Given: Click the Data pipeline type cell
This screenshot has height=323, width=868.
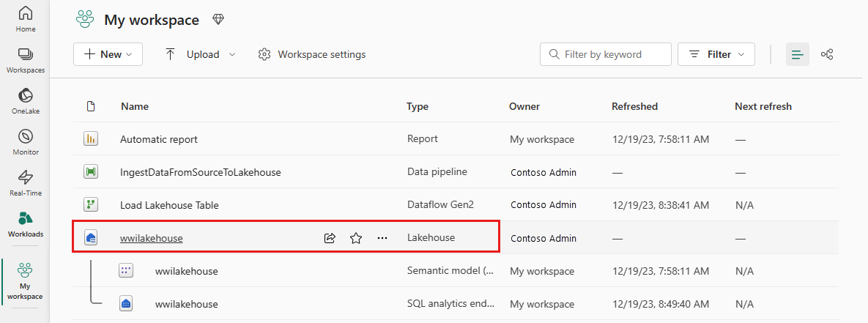Looking at the screenshot, I should (437, 172).
